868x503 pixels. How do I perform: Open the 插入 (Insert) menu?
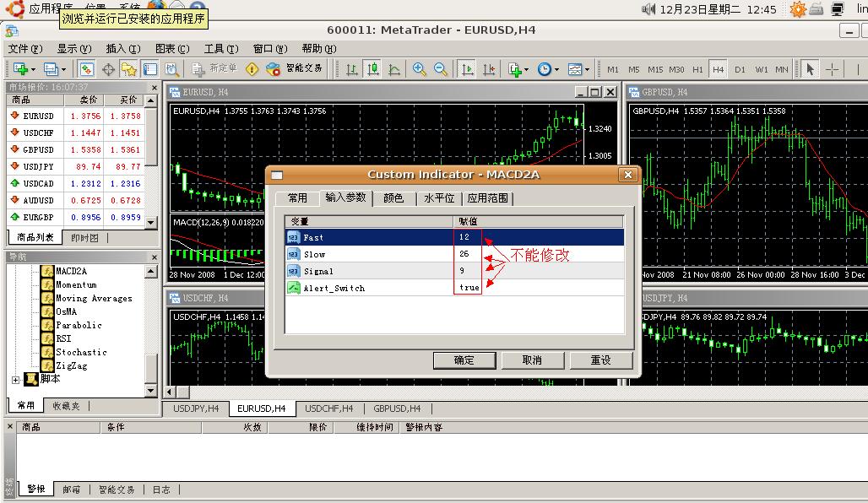(123, 49)
